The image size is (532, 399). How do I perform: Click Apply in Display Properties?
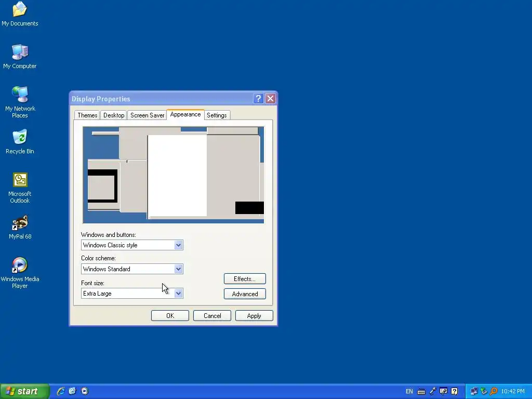point(254,315)
